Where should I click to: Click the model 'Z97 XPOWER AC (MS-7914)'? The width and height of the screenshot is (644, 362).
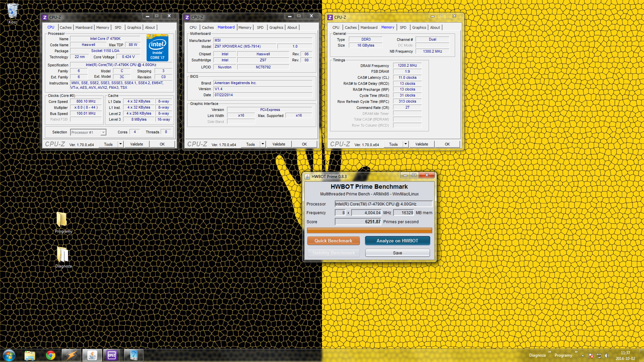click(x=245, y=46)
